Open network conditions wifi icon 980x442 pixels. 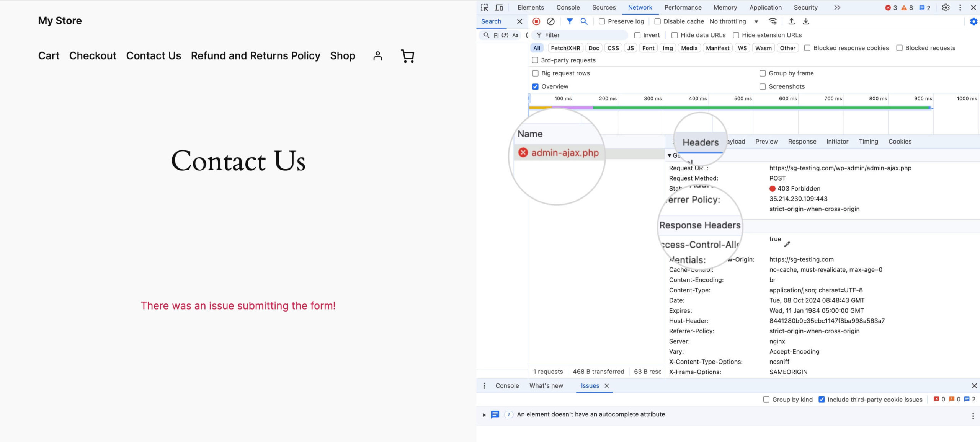773,21
